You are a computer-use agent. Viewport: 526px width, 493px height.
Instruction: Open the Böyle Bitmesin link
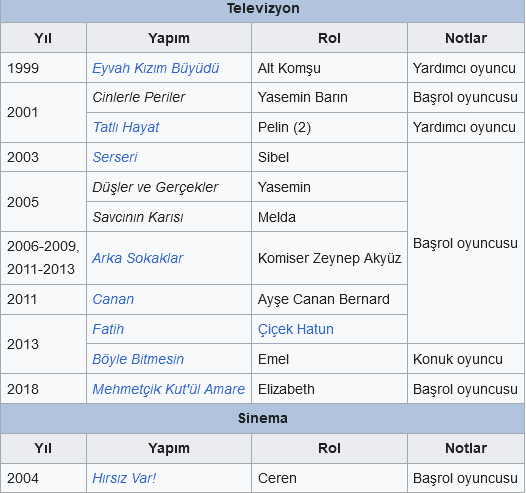(138, 359)
